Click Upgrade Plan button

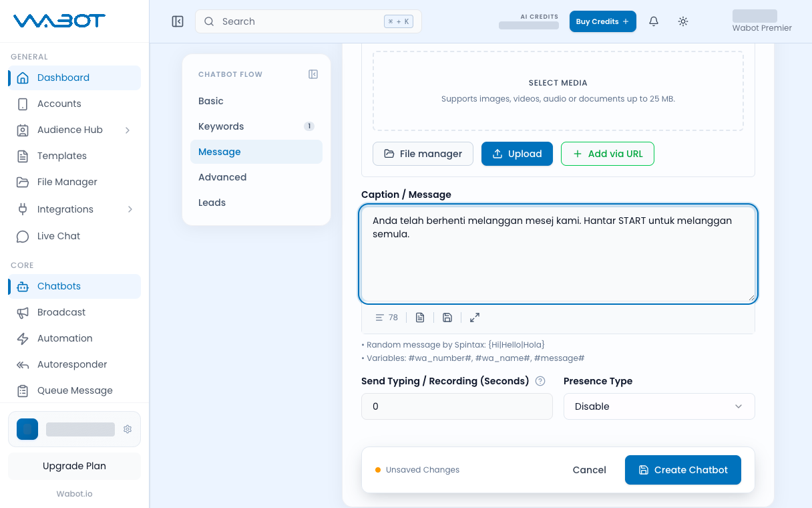[x=74, y=466]
